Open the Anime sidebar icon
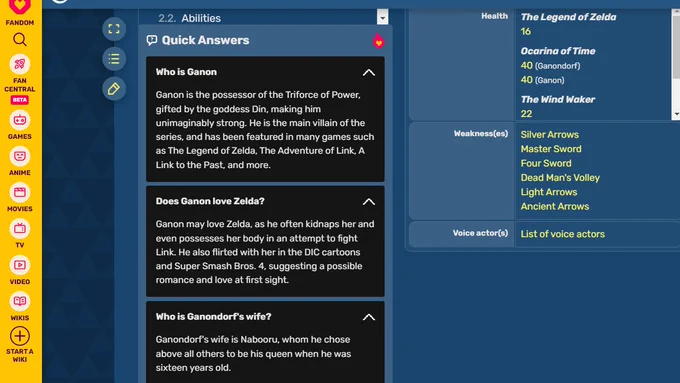This screenshot has width=680, height=383. [20, 156]
